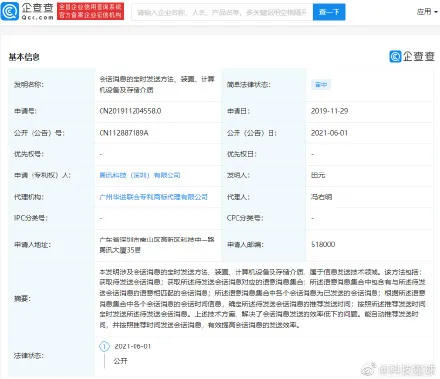Screen dimensions: 440x379
Task: Select the 基本信息 section heading
Action: click(24, 57)
